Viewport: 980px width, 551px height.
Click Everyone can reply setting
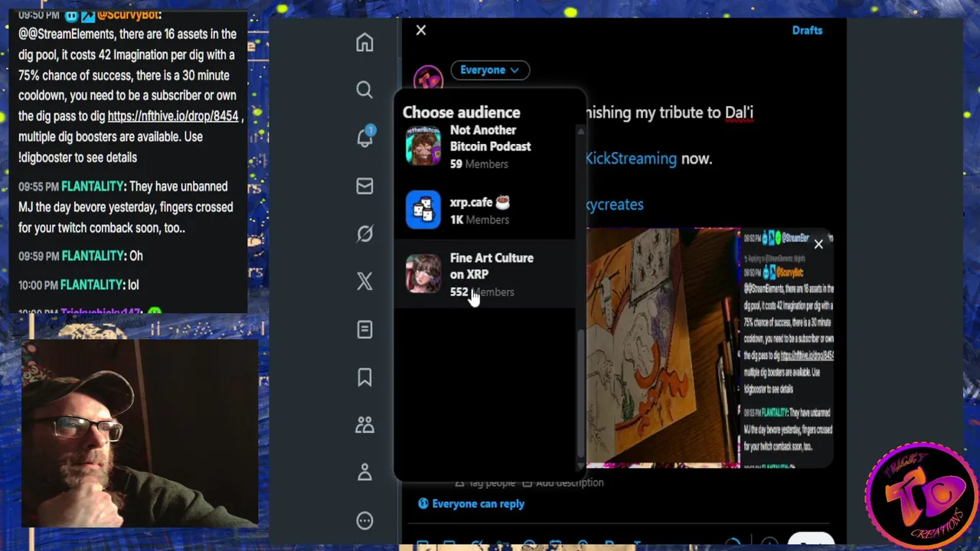coord(471,504)
